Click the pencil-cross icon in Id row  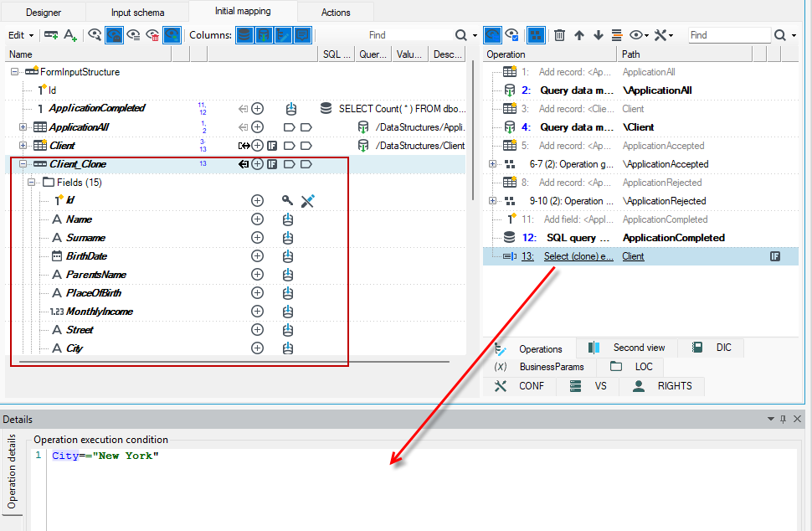coord(307,200)
